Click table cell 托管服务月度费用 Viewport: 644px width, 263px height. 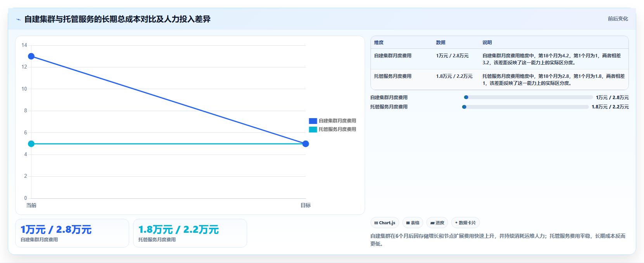393,76
